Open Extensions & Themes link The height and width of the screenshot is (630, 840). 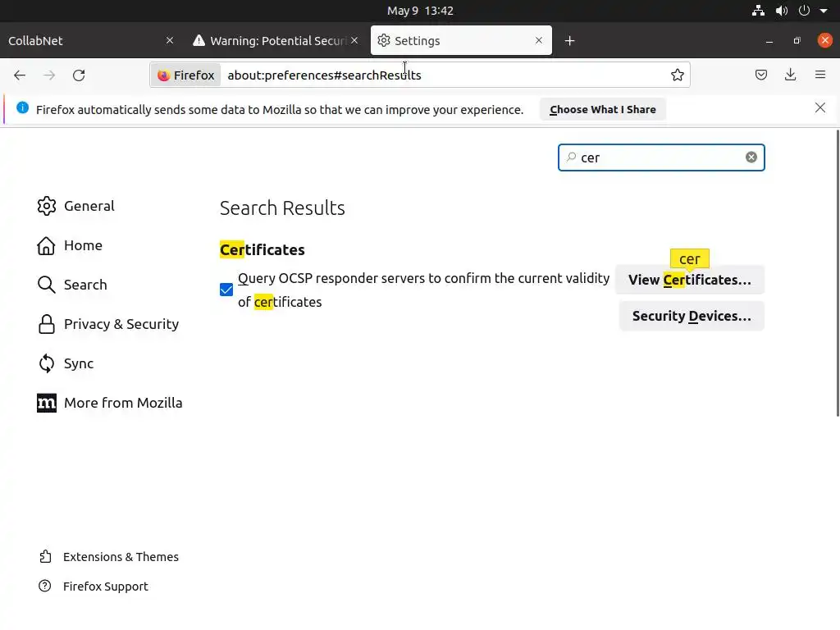(121, 557)
